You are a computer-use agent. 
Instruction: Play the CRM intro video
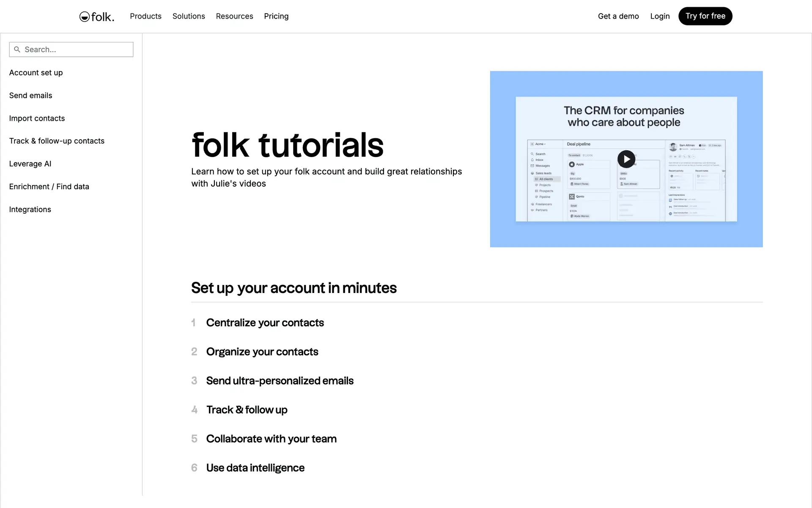coord(626,159)
